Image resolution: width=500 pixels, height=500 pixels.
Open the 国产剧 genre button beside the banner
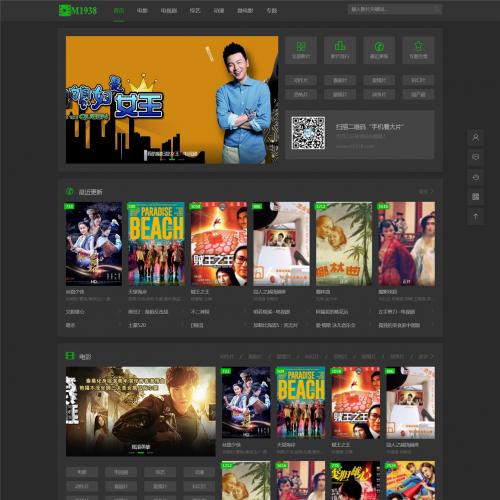tap(418, 95)
